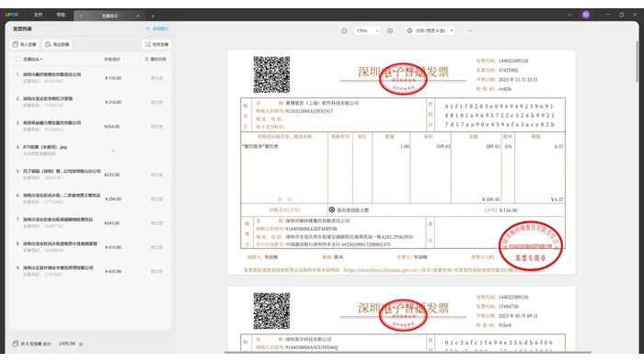This screenshot has height=363, width=644.
Task: Click the ¥116.00 amount
Action: 113,78
